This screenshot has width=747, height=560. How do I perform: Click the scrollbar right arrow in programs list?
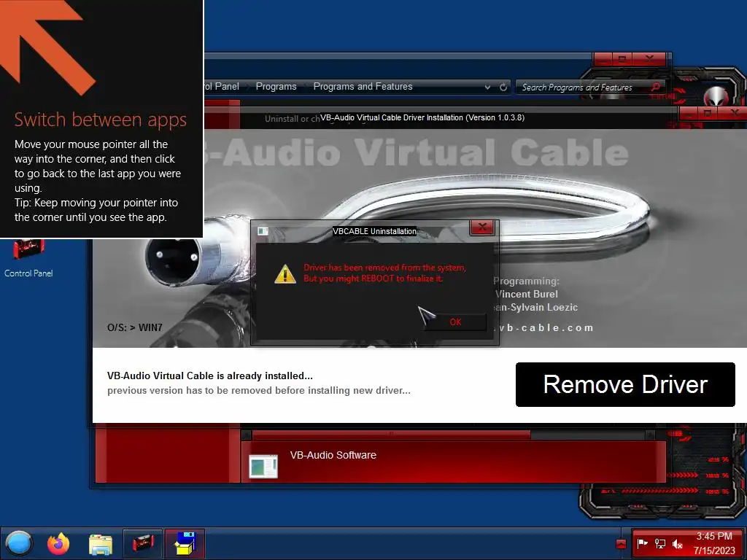[x=650, y=435]
